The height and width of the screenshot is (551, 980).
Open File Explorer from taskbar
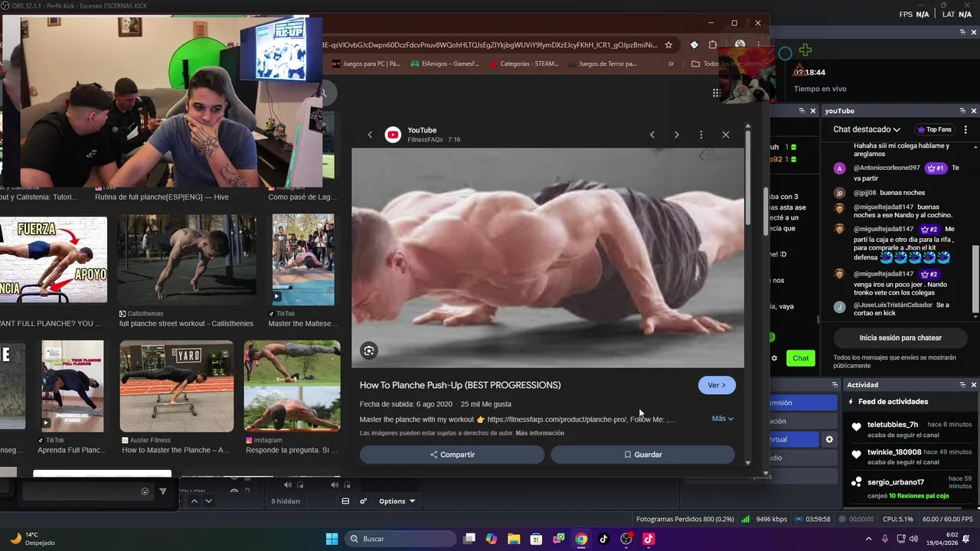pyautogui.click(x=514, y=539)
